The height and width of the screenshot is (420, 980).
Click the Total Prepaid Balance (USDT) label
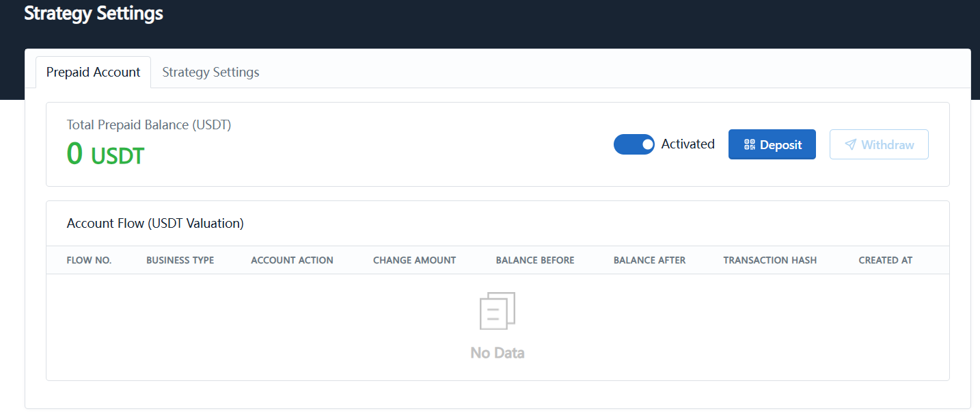(x=149, y=125)
